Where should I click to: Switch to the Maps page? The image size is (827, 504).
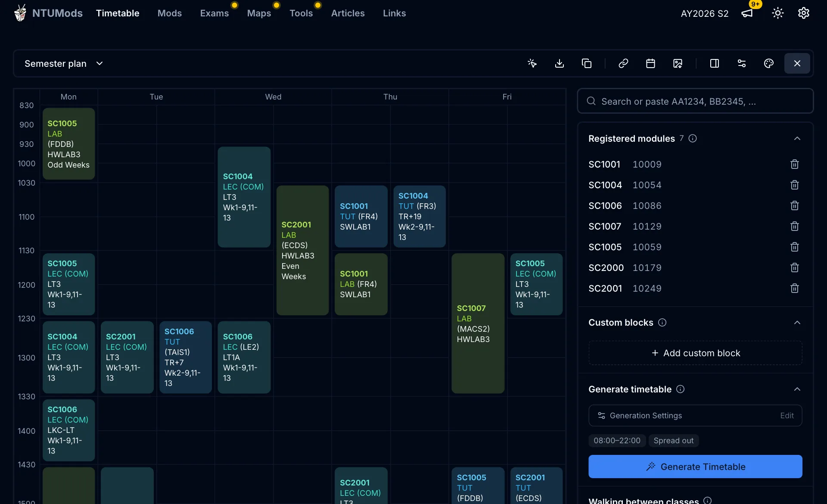(259, 13)
